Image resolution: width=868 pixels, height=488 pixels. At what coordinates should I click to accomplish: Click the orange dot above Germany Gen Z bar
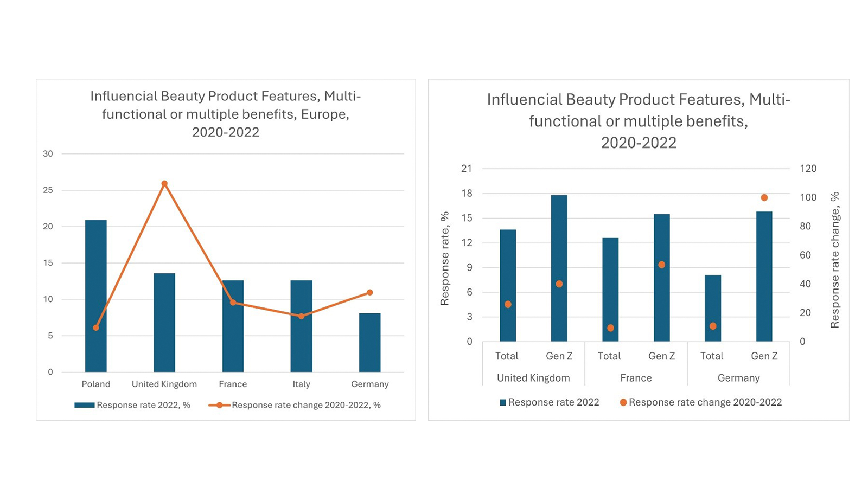tap(764, 197)
